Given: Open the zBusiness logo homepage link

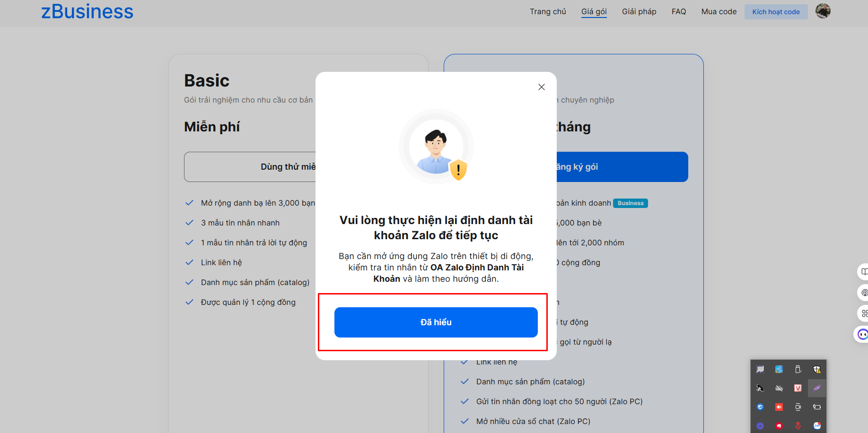Looking at the screenshot, I should [x=88, y=11].
